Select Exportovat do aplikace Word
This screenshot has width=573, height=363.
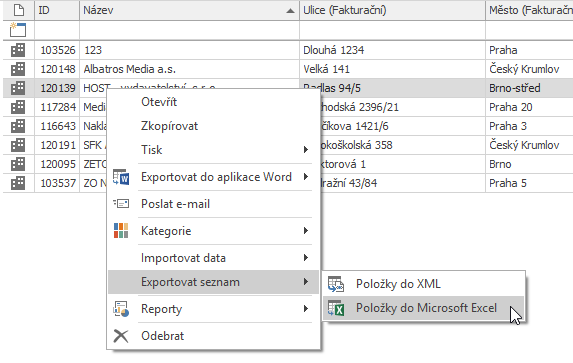point(214,177)
